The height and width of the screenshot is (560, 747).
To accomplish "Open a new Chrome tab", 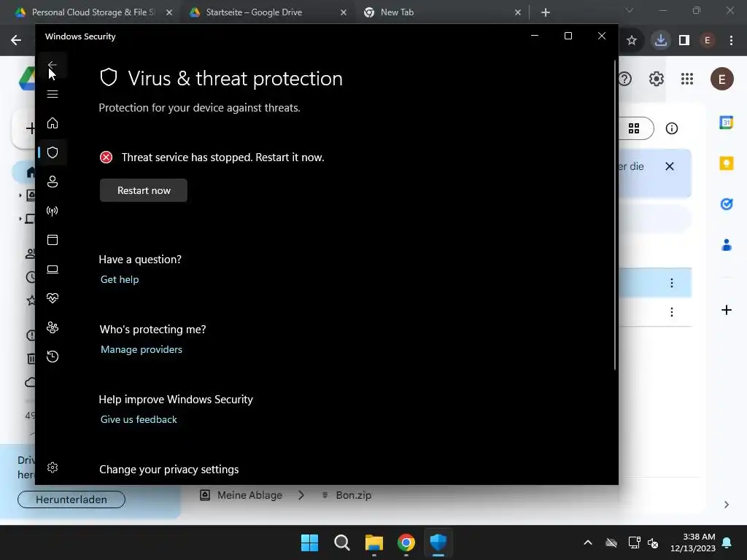I will [x=546, y=13].
